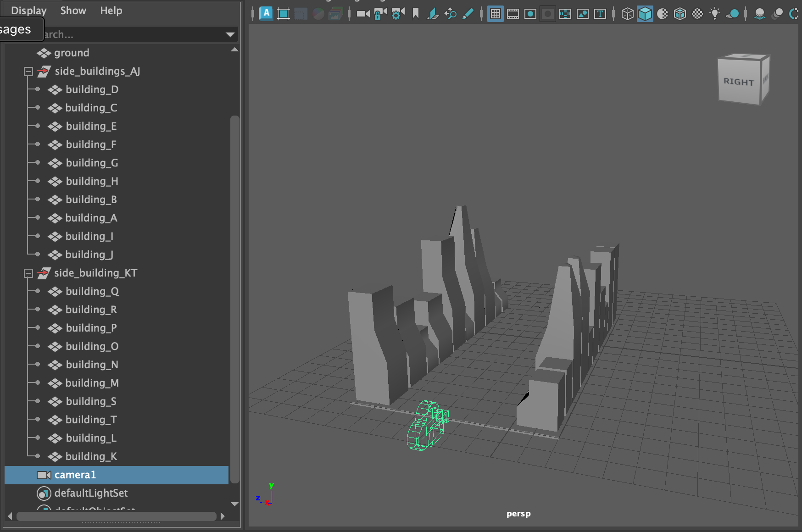802x532 pixels.
Task: Click the Use Default Material half-sphere icon
Action: pyautogui.click(x=662, y=14)
